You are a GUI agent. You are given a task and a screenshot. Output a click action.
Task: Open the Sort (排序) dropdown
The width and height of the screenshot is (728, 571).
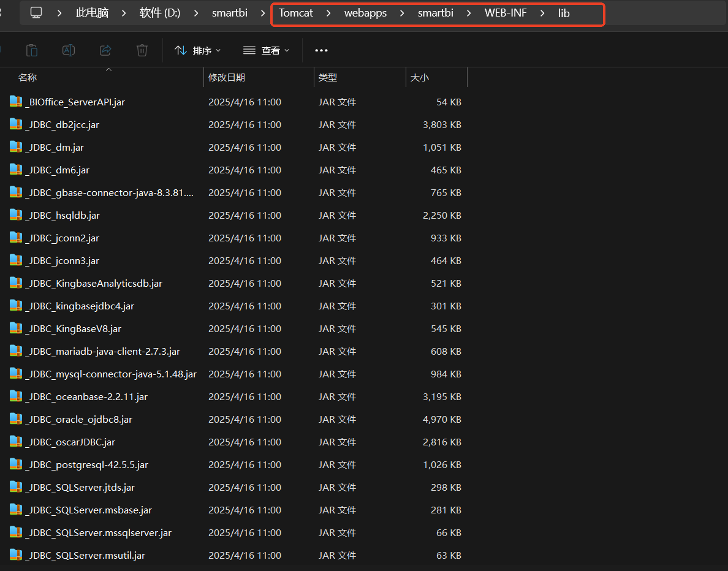click(198, 50)
